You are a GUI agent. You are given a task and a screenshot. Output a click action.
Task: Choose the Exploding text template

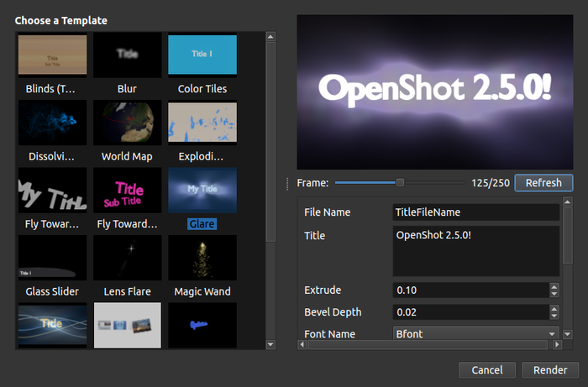[x=202, y=123]
